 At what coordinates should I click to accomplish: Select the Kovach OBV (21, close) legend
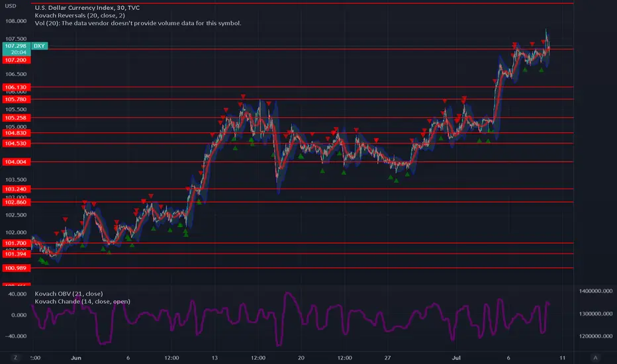[69, 294]
